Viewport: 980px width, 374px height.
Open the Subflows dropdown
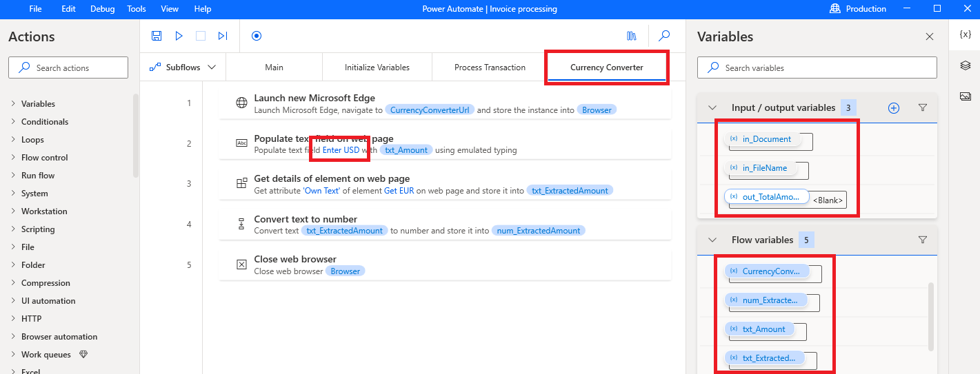click(x=183, y=67)
